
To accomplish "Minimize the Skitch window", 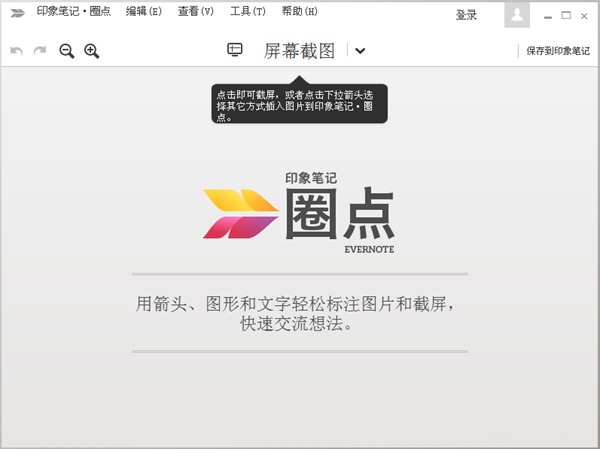I will [548, 17].
